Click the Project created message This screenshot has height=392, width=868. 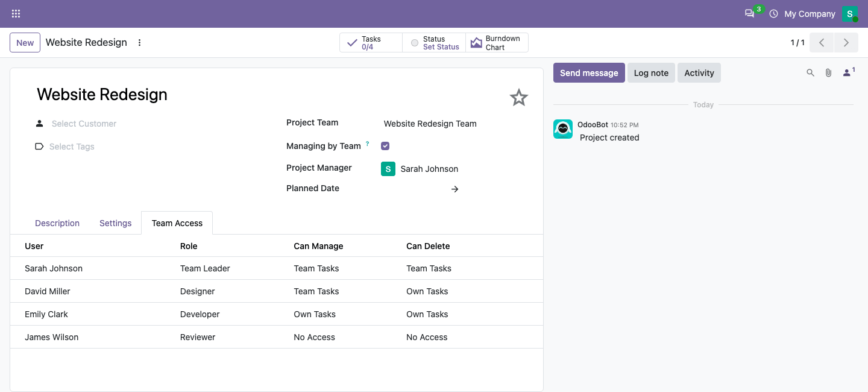609,138
